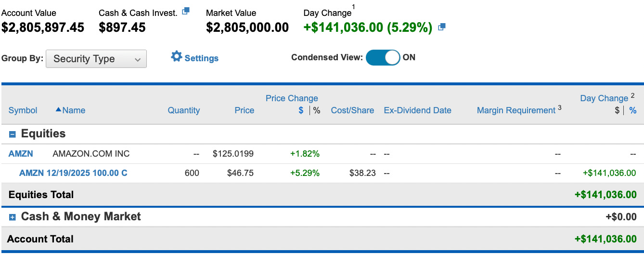Click the +1.82% price change
Image resolution: width=644 pixels, height=254 pixels.
[x=305, y=154]
